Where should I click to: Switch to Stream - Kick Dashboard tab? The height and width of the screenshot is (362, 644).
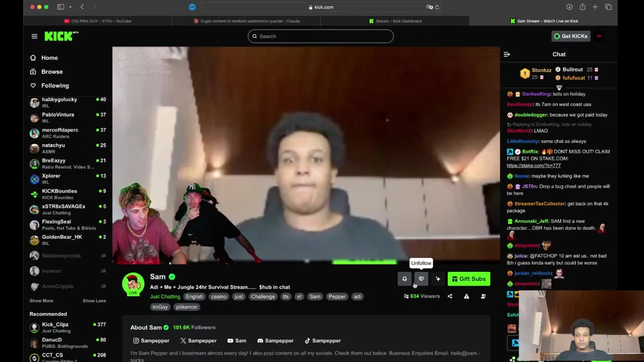(395, 21)
